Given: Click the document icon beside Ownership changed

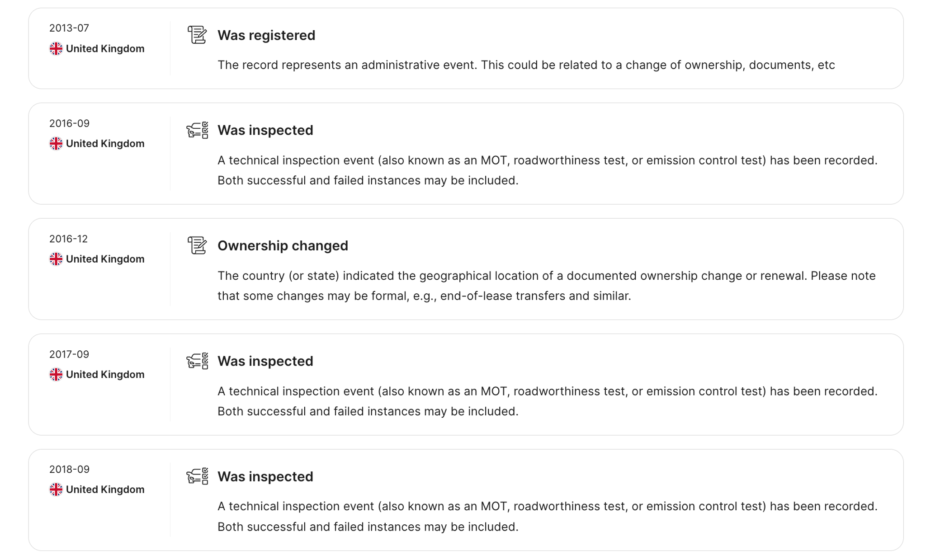Looking at the screenshot, I should coord(197,245).
